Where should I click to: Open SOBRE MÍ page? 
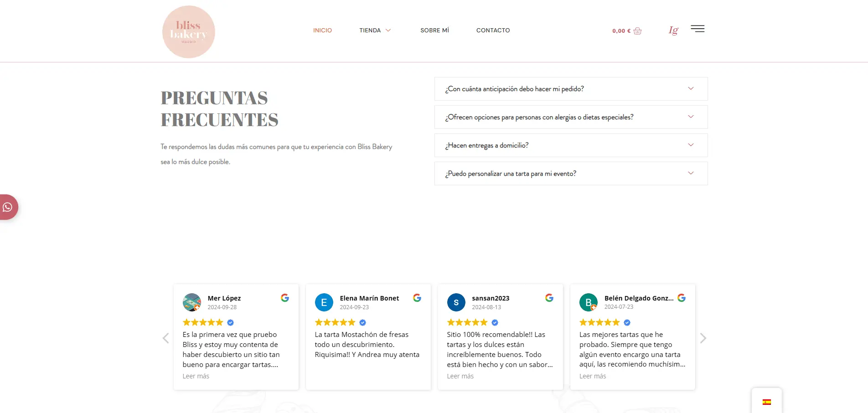(434, 31)
